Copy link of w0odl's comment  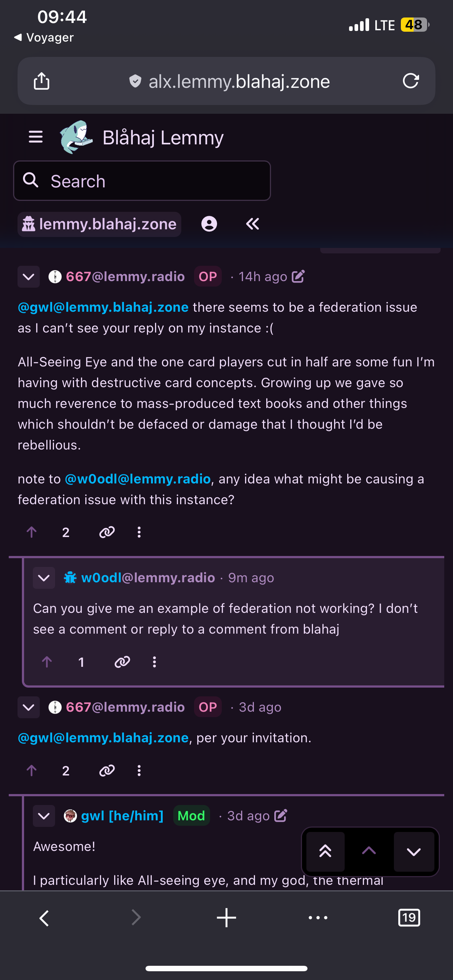[122, 662]
